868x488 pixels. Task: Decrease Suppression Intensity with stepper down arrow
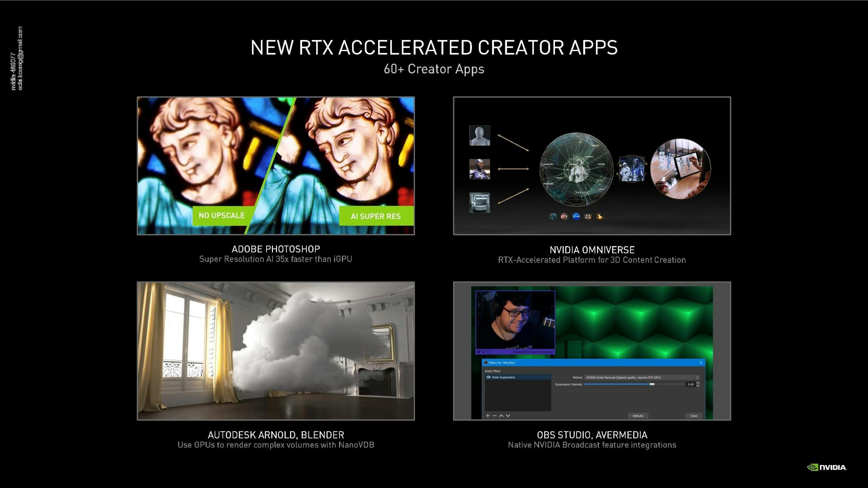(698, 386)
